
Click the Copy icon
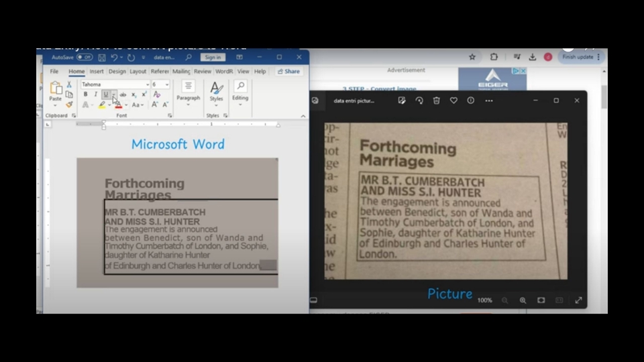pyautogui.click(x=69, y=95)
